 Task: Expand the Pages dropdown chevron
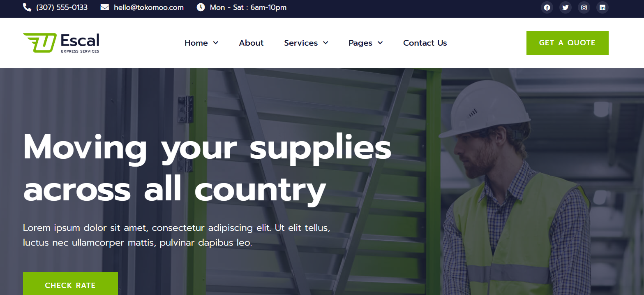(x=380, y=43)
